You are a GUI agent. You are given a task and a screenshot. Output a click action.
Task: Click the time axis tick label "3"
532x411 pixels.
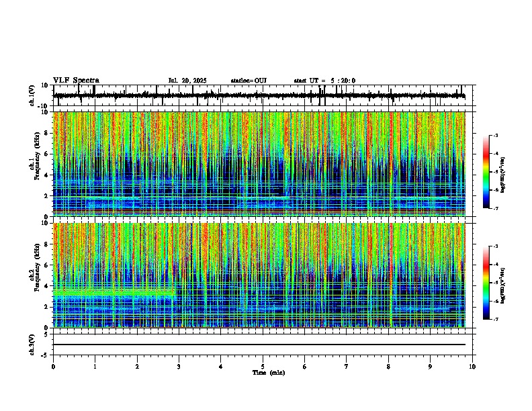179,367
